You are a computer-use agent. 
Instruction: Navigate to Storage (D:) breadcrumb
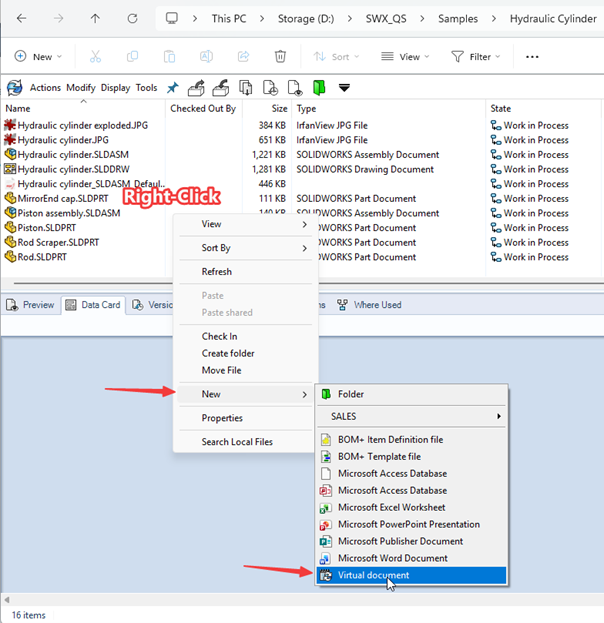pos(306,19)
